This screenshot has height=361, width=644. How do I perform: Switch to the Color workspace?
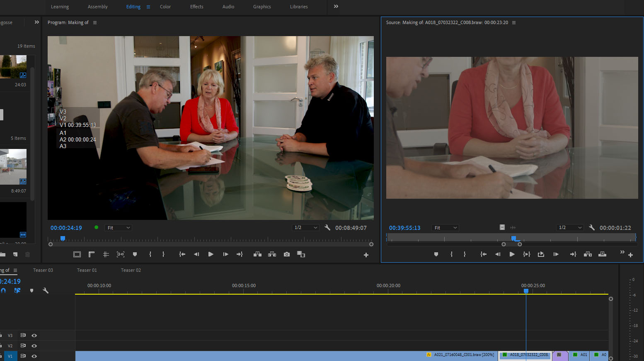[165, 7]
